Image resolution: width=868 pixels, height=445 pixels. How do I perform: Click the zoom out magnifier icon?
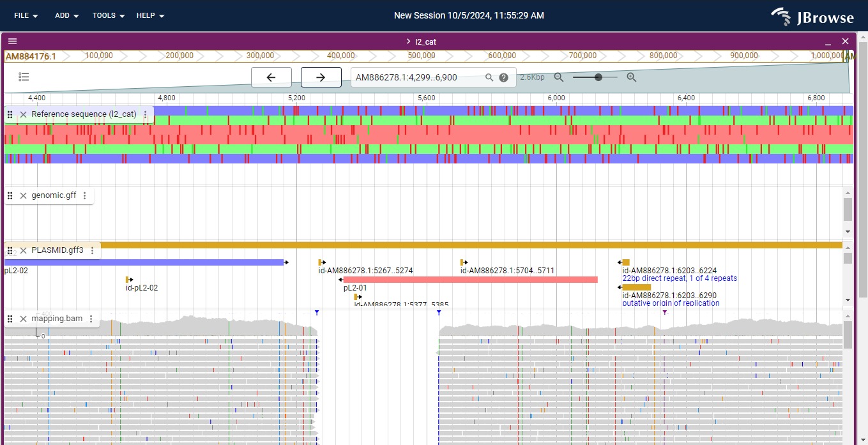coord(559,77)
